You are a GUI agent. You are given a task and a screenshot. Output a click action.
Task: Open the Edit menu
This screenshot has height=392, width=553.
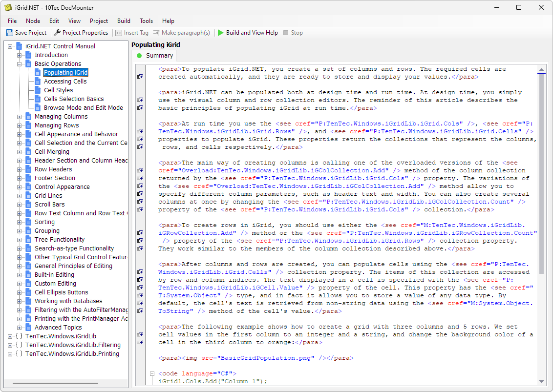54,21
